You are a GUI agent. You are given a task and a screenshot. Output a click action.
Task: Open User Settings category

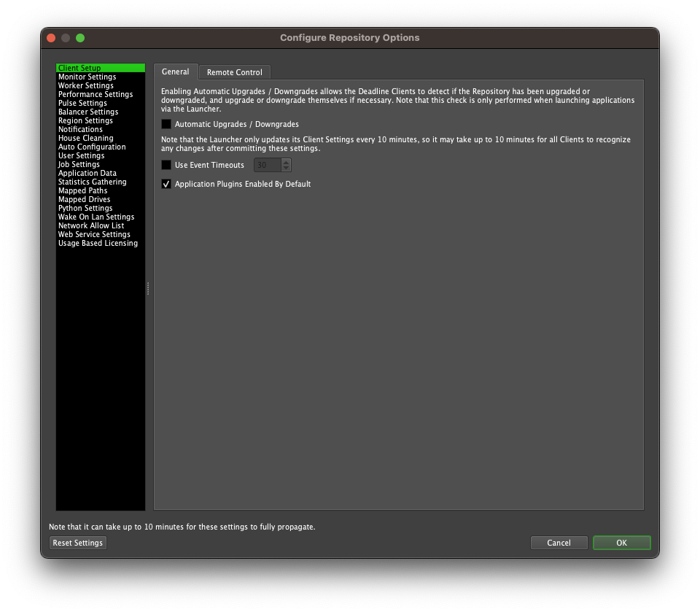coord(101,155)
